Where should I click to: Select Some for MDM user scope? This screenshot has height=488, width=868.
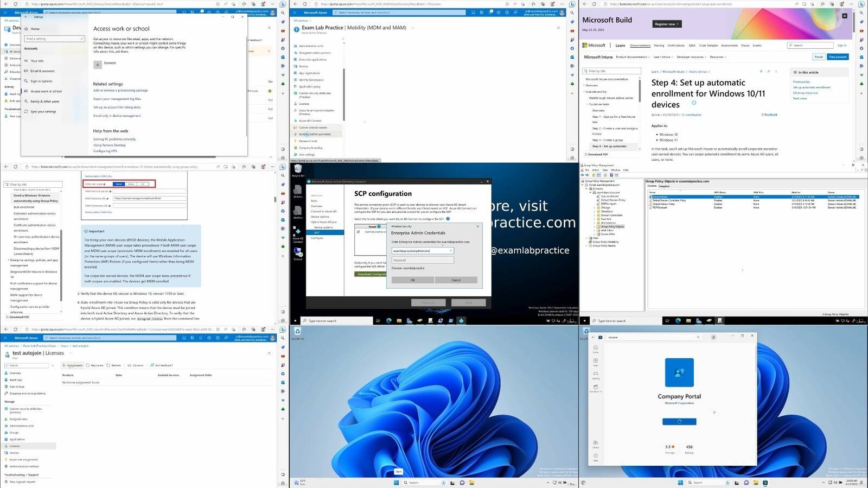point(131,184)
